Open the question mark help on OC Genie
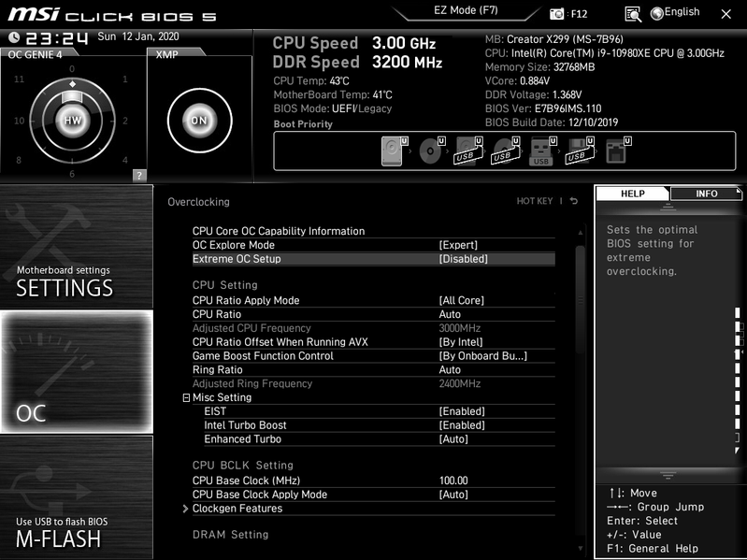 click(139, 175)
